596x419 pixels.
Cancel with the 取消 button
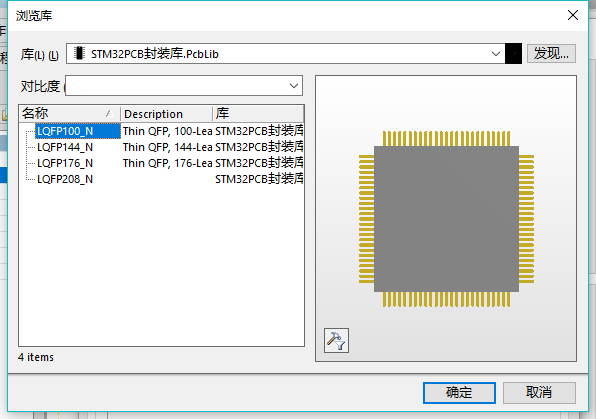point(539,392)
